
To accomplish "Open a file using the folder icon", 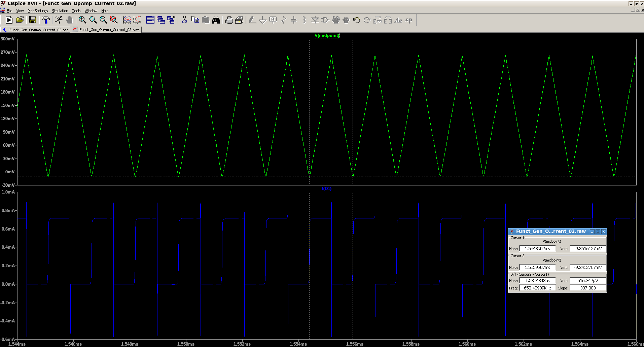I will [20, 20].
